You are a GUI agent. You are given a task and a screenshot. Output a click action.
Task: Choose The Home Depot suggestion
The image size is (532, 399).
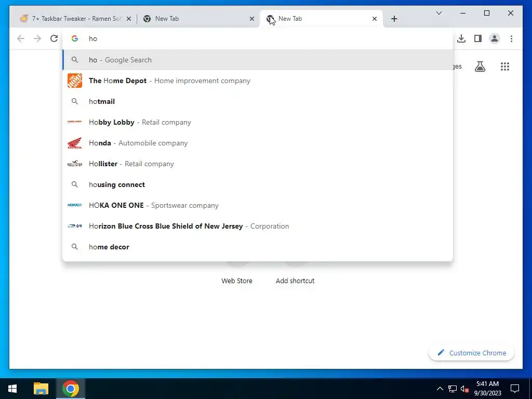(258, 81)
